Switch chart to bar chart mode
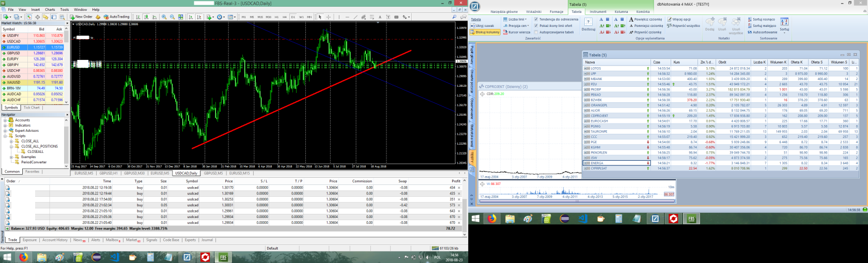 click(138, 17)
